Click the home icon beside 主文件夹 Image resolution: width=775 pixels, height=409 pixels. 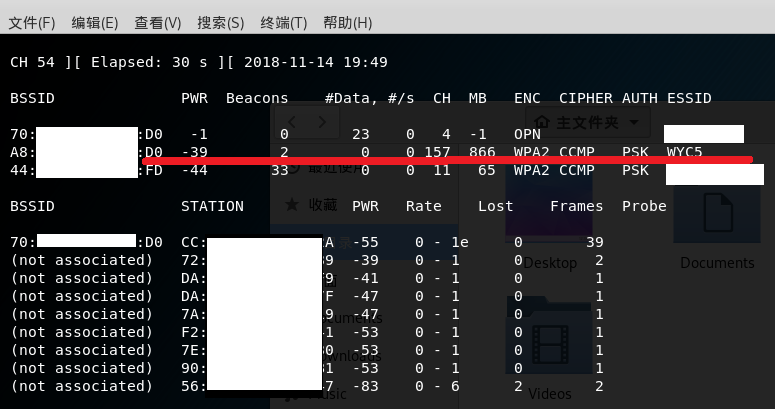542,122
